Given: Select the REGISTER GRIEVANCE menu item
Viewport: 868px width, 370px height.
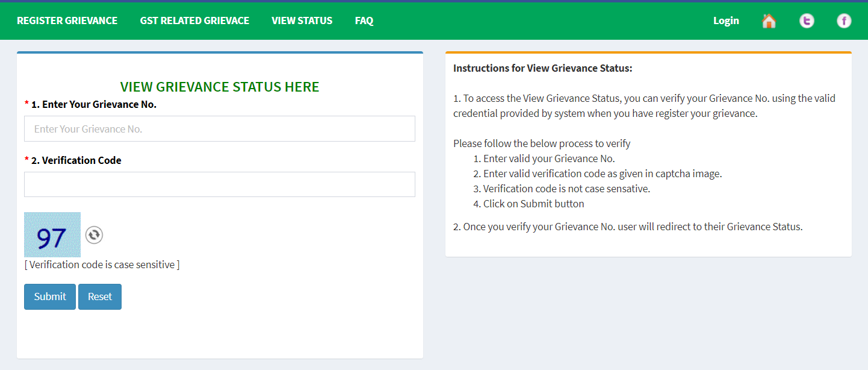Looking at the screenshot, I should coord(67,20).
